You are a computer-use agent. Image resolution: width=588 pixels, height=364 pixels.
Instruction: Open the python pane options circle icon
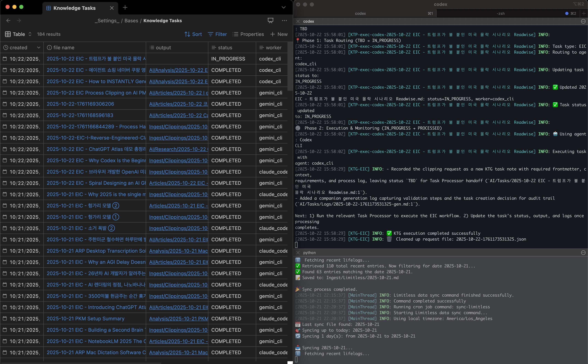(583, 252)
